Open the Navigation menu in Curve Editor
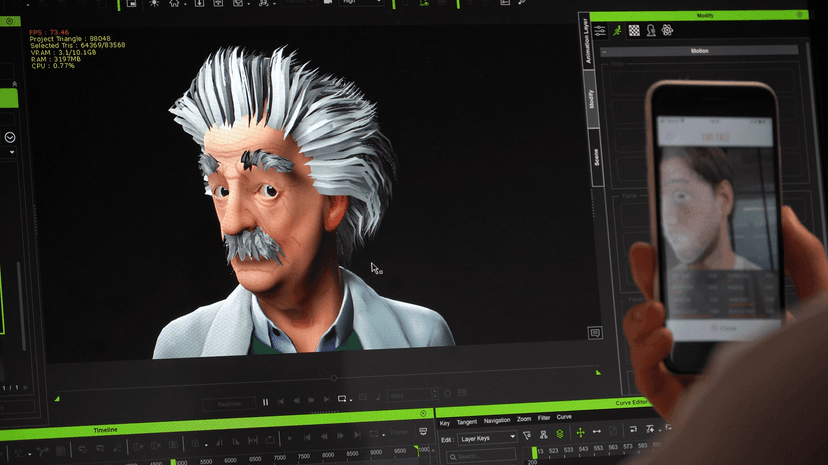The height and width of the screenshot is (465, 828). (x=497, y=421)
